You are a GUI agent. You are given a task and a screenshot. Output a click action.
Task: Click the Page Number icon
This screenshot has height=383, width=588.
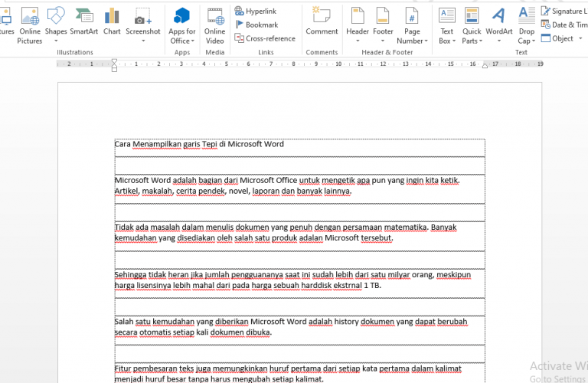412,16
